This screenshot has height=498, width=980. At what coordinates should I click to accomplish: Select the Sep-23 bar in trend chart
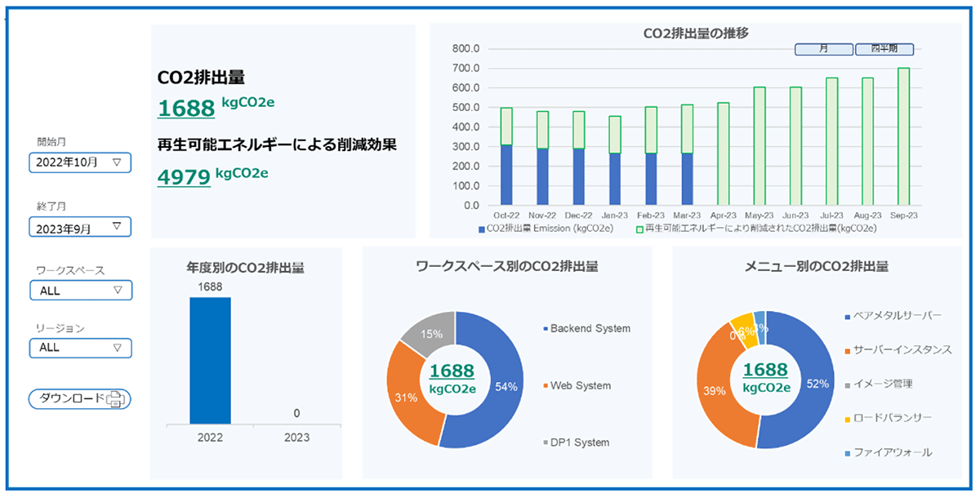tap(903, 136)
